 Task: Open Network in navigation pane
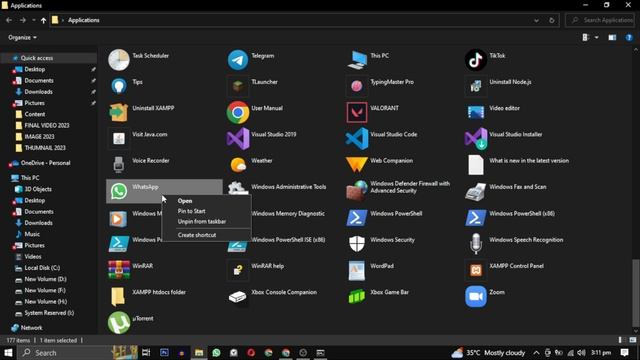point(31,328)
